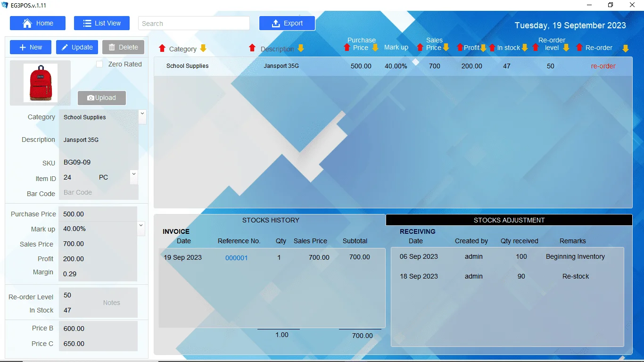Click the Description field showing Jansport 35G
This screenshot has width=644, height=362.
click(x=99, y=140)
